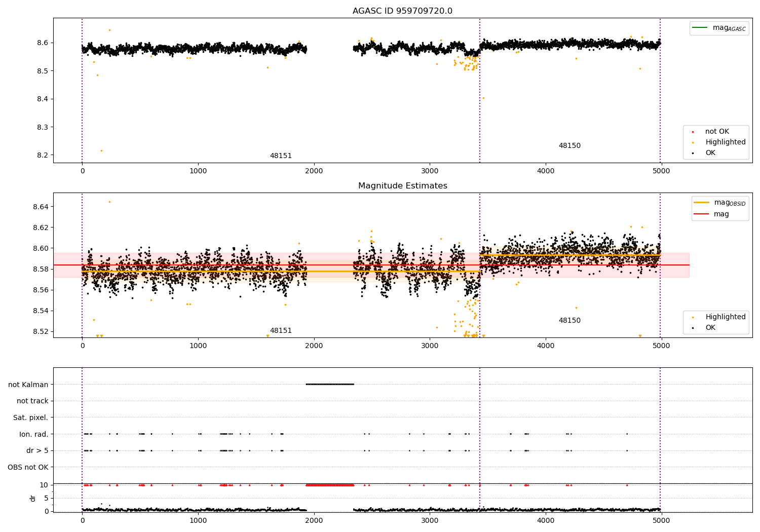
Task: Click the 'not track' row label
Action: tap(32, 401)
